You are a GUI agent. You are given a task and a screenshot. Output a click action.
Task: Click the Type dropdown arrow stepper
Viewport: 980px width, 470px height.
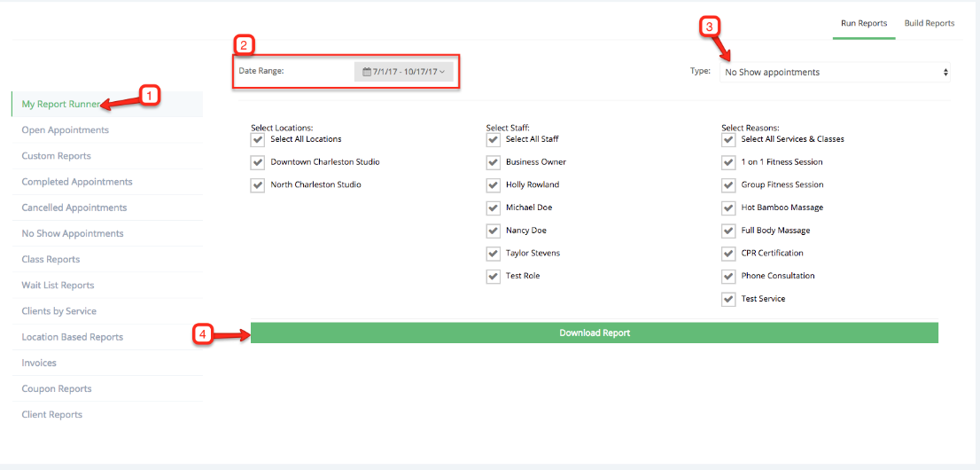[945, 72]
